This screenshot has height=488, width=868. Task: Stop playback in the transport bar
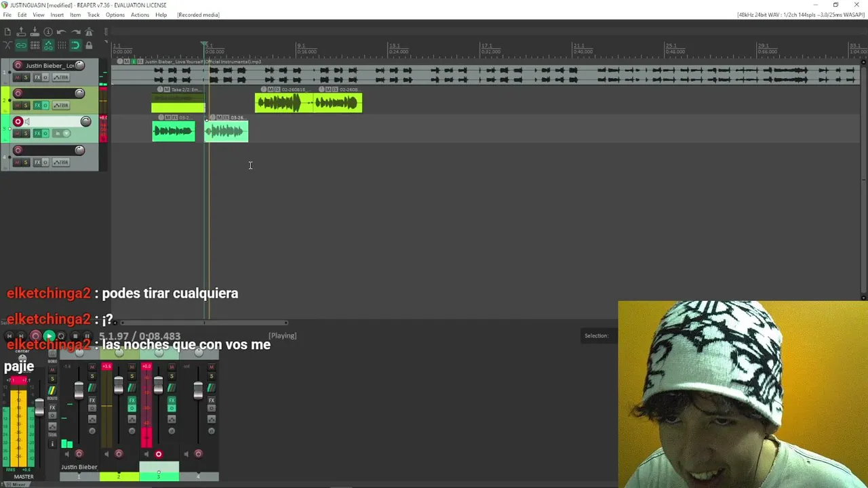[x=75, y=336]
